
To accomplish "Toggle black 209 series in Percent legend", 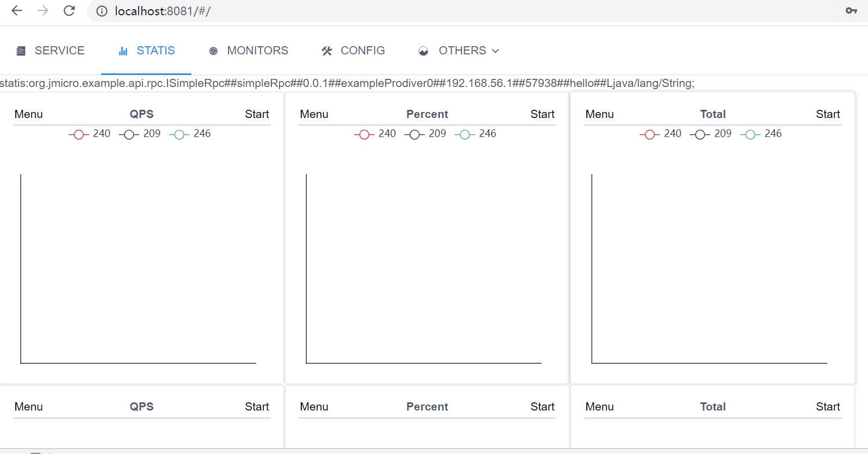I will point(425,134).
